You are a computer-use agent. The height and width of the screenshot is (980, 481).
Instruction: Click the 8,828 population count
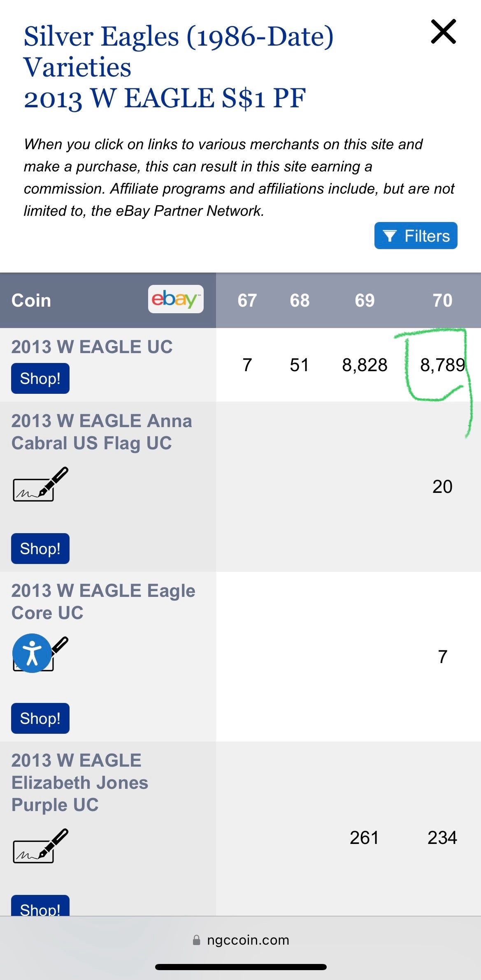coord(365,365)
